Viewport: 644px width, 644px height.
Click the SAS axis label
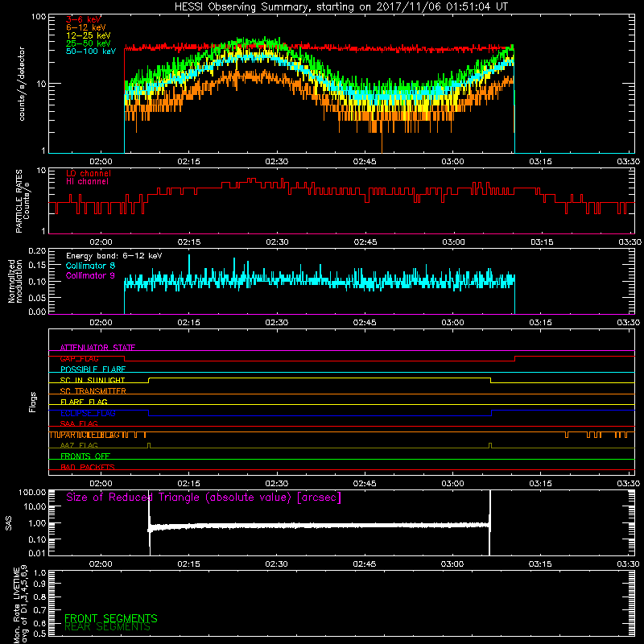coord(9,523)
